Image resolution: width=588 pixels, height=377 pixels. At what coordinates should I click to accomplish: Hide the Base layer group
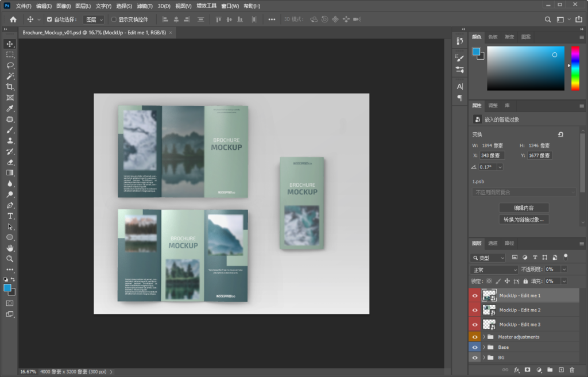coord(475,347)
